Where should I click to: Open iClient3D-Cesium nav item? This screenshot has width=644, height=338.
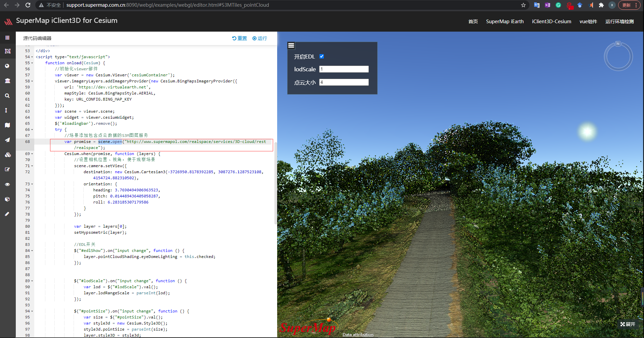(551, 22)
